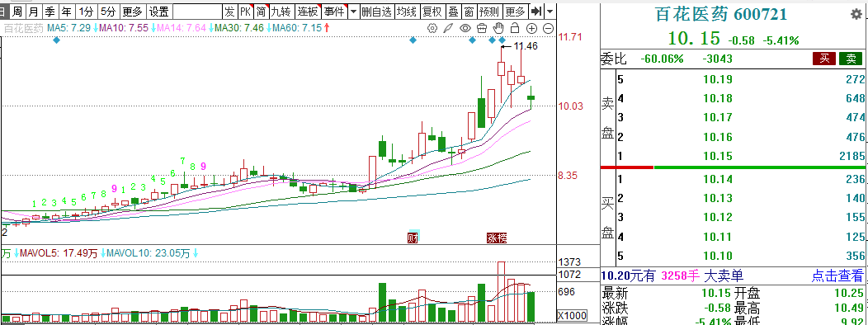
Task: Activate the hand pan tool
Action: coord(498,28)
